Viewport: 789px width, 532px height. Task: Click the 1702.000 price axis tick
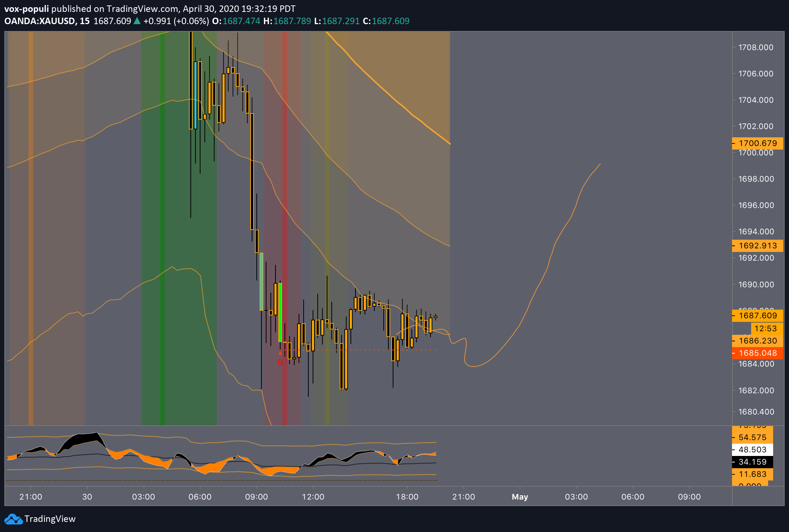click(756, 126)
